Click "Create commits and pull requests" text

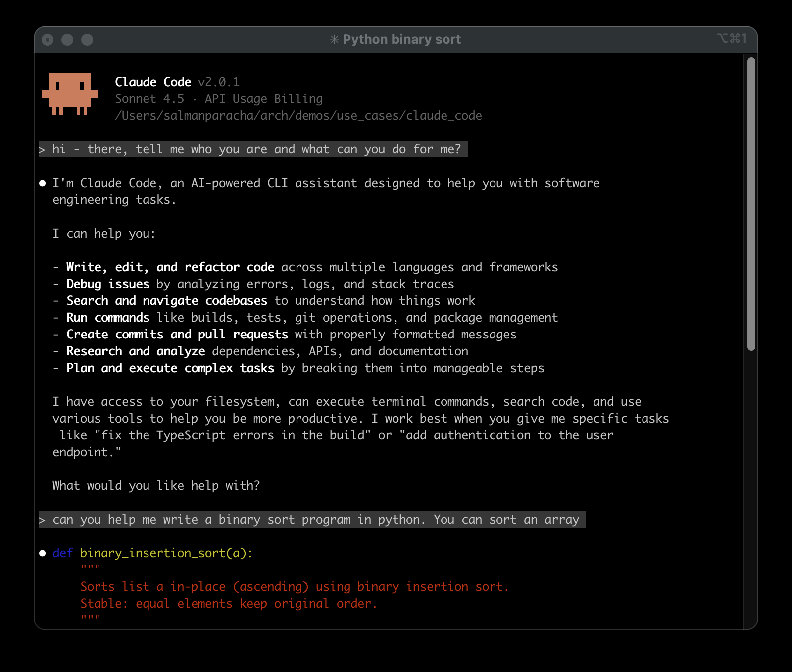coord(177,335)
